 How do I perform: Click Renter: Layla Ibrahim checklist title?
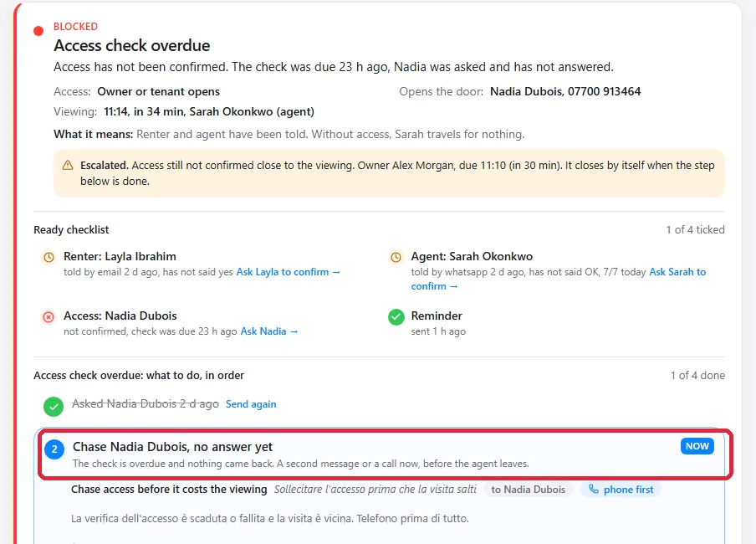point(120,256)
